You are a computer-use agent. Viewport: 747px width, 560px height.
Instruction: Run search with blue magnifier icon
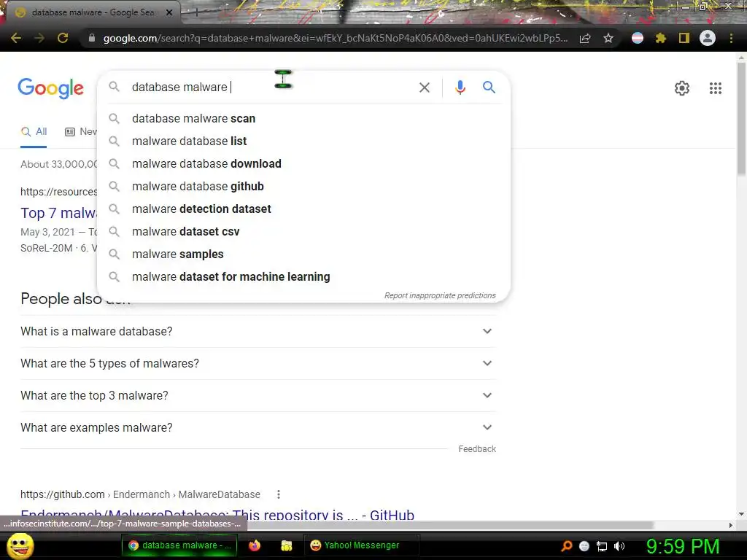pyautogui.click(x=489, y=87)
